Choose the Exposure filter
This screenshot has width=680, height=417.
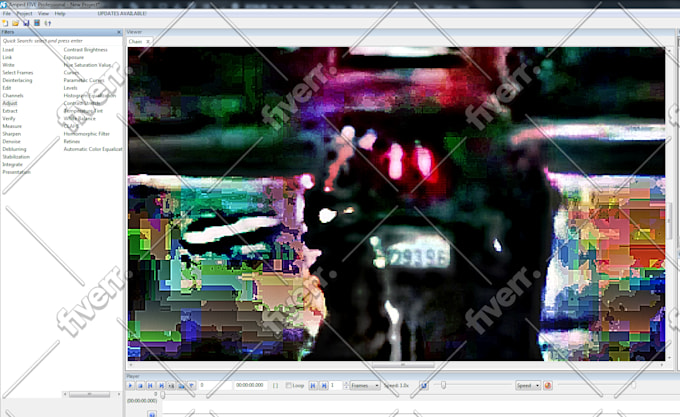(x=74, y=57)
